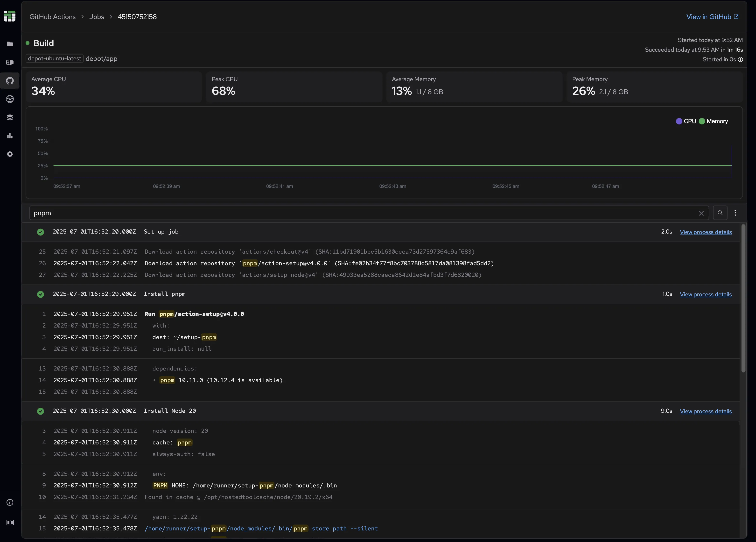This screenshot has width=756, height=542.
Task: Open the Projects folder icon in sidebar
Action: pos(10,44)
